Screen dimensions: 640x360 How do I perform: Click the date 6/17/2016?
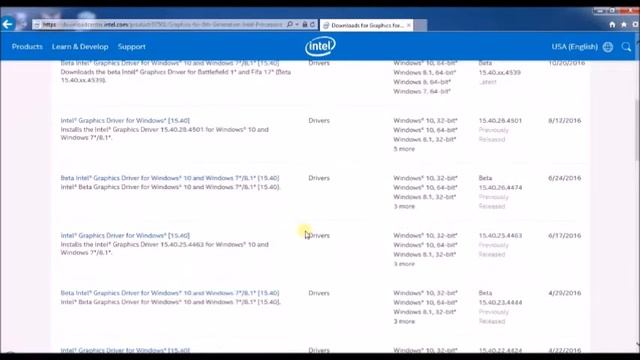564,236
